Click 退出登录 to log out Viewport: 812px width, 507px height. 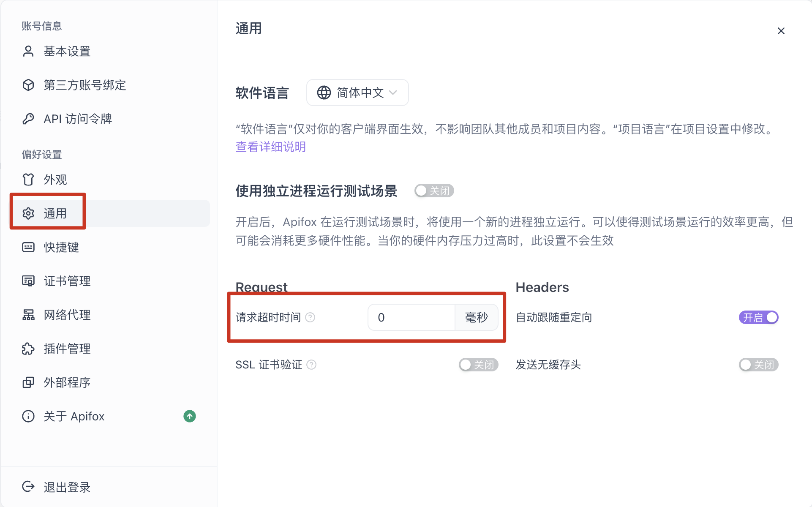click(x=66, y=487)
